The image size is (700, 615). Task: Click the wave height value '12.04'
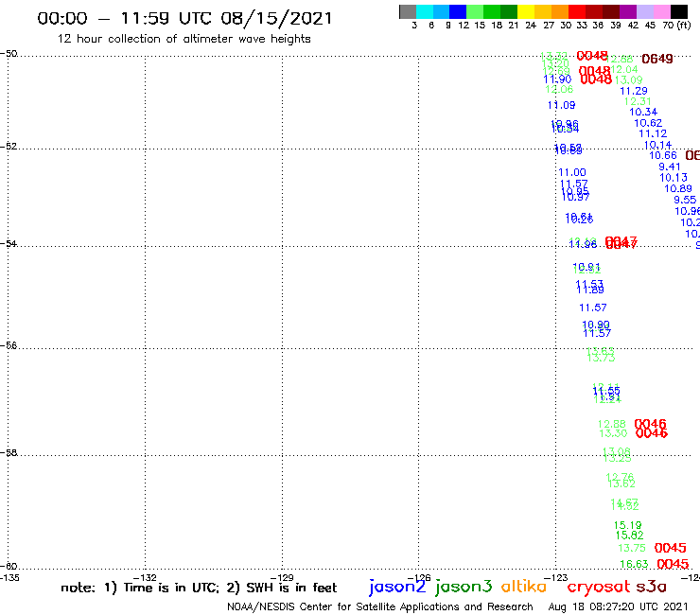pos(623,69)
